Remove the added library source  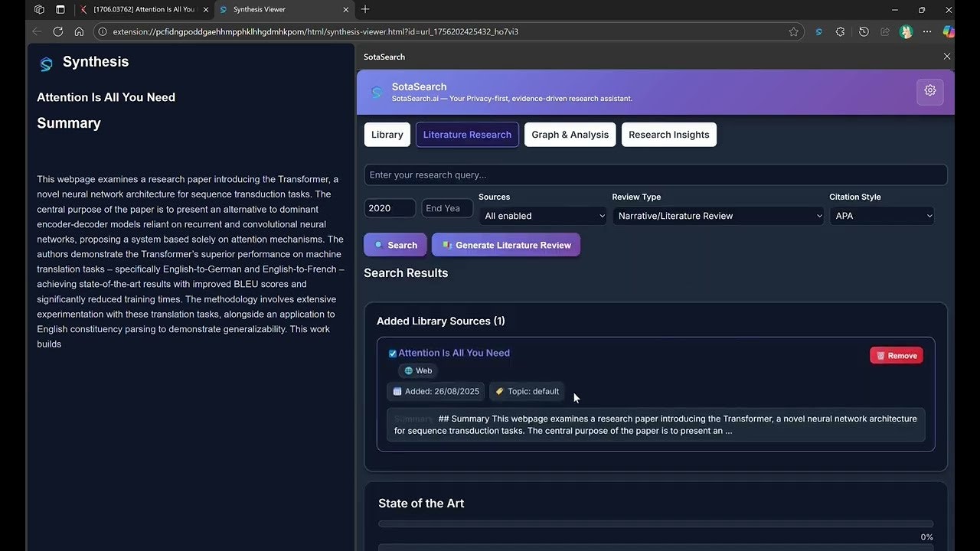pos(896,355)
